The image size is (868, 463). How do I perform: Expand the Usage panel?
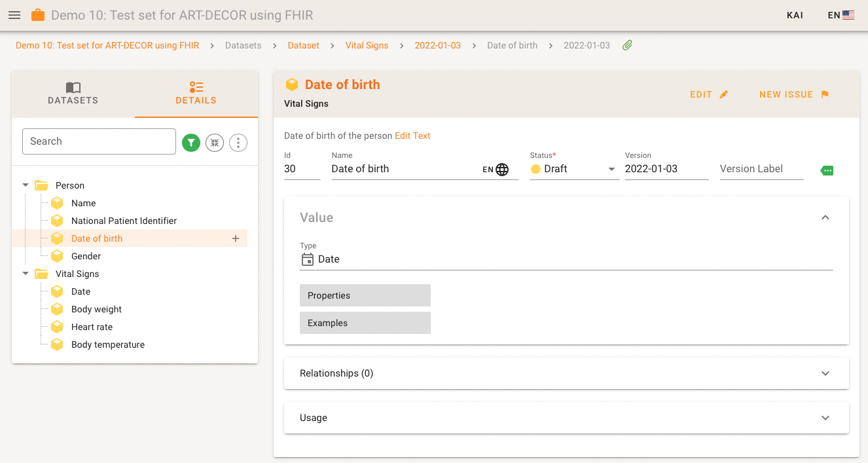pyautogui.click(x=825, y=418)
